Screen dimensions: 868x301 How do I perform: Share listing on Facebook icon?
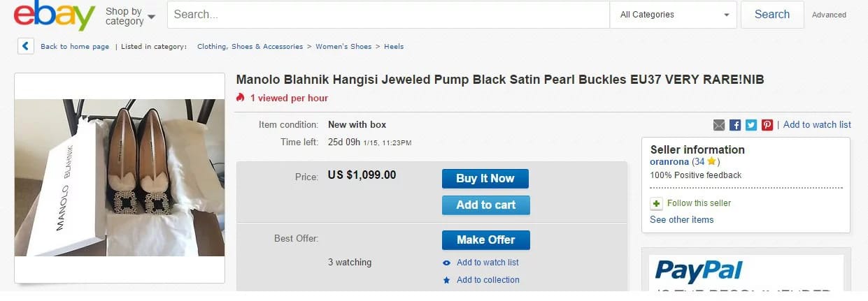point(735,125)
